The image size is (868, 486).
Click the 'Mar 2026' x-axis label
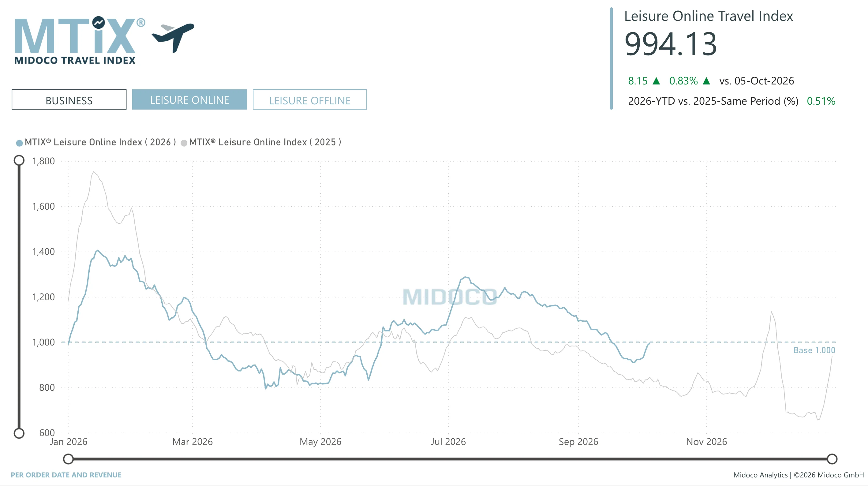[x=193, y=442]
